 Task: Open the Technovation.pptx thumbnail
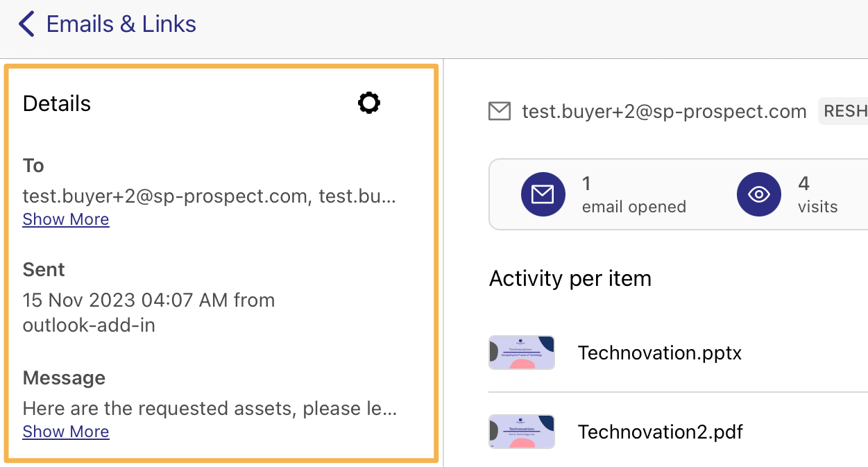522,353
